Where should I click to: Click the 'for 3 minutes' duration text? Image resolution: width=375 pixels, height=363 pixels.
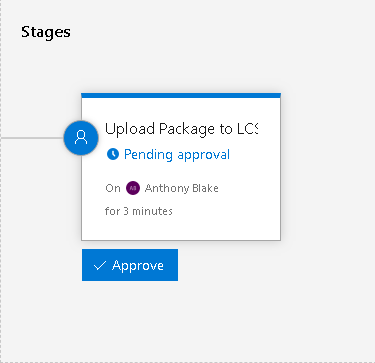click(x=139, y=211)
